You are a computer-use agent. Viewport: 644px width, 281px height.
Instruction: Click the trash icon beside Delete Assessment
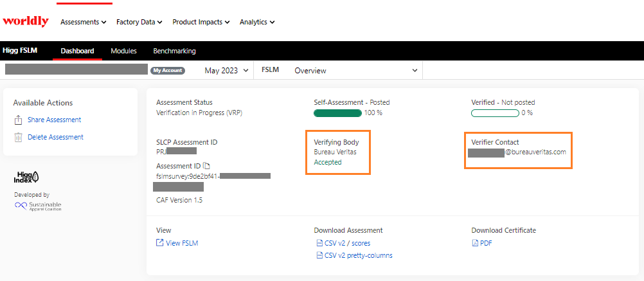point(18,137)
